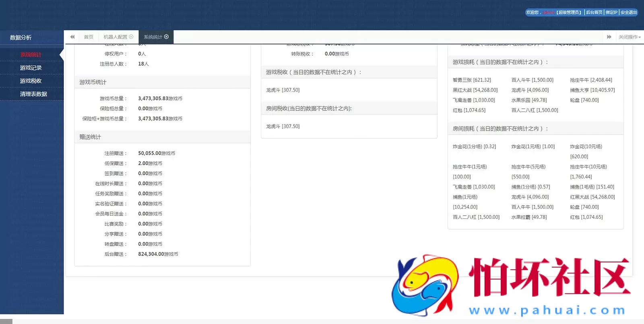The height and width of the screenshot is (324, 644).
Task: Click 转账税收 value 0.00
Action: pyautogui.click(x=337, y=54)
